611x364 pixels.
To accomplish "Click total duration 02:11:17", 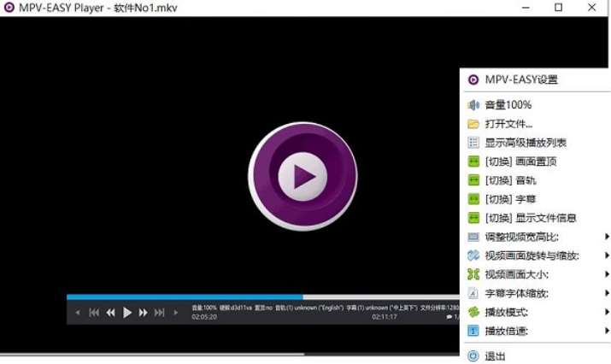I will pos(385,317).
